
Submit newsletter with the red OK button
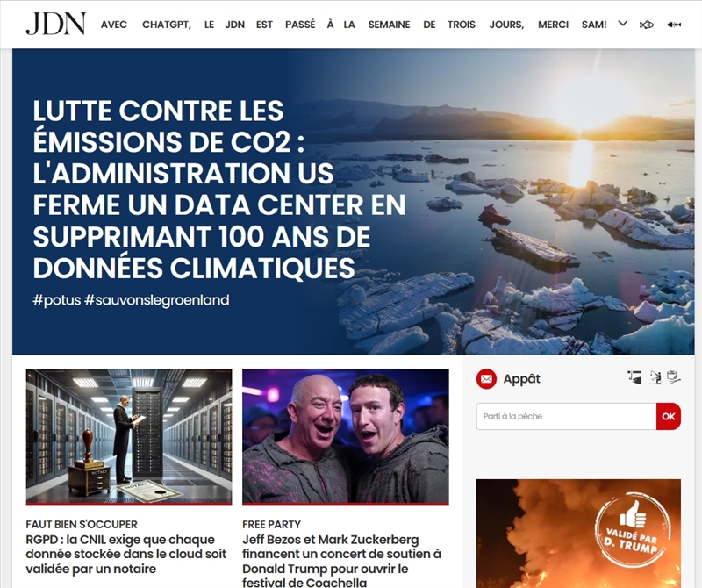pos(669,417)
